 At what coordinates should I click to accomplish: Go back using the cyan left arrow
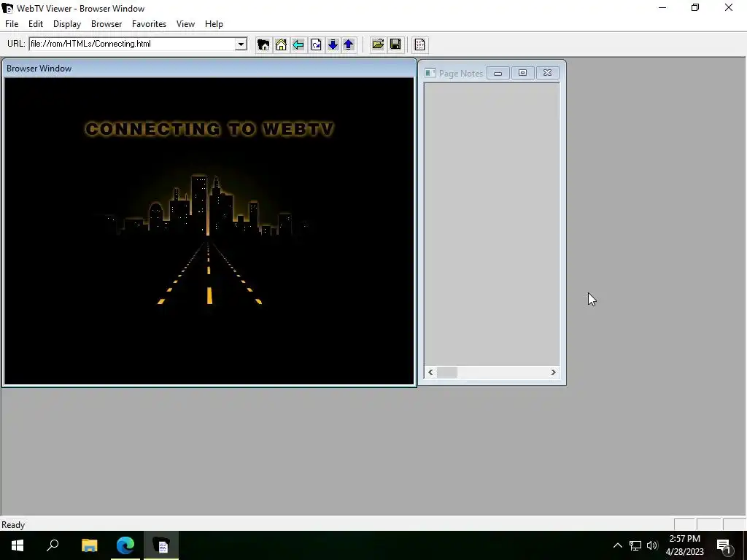(x=298, y=44)
